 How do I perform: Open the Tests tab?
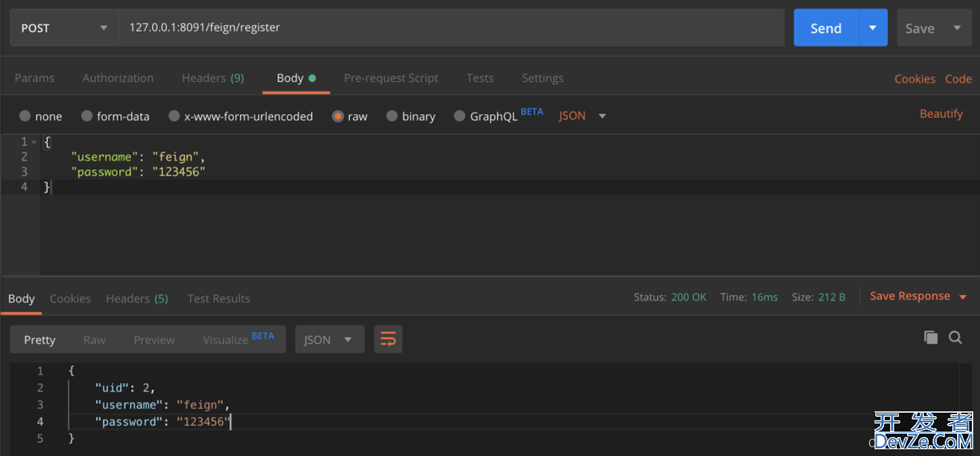click(480, 78)
